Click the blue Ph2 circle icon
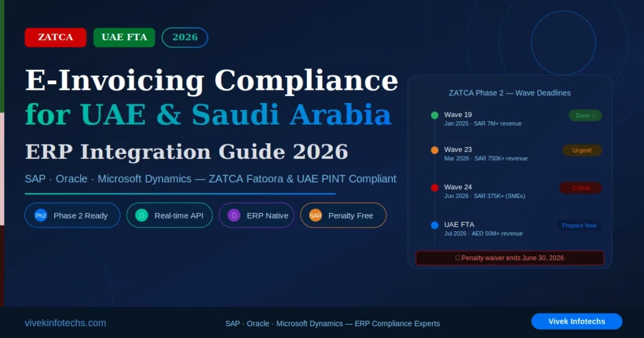Viewport: 644px width, 338px height. pyautogui.click(x=41, y=215)
